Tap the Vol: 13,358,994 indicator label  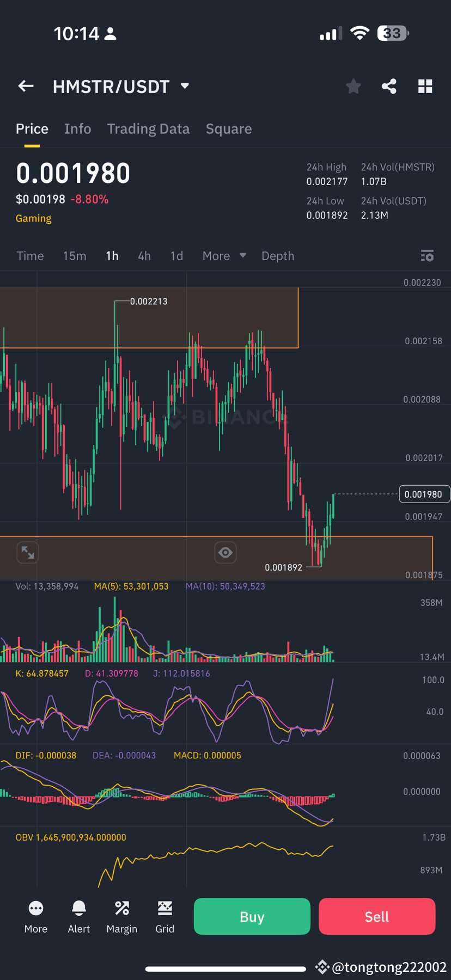tap(47, 586)
